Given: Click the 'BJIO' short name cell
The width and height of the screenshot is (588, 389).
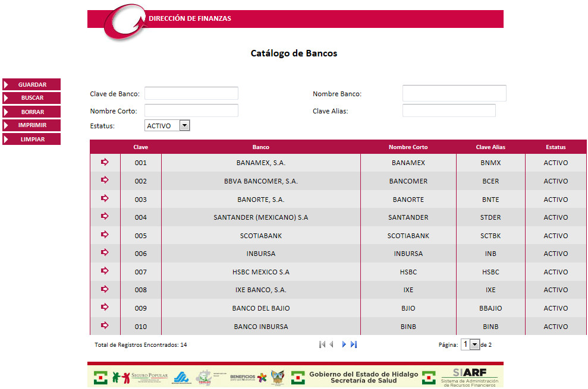Looking at the screenshot, I should coord(408,308).
